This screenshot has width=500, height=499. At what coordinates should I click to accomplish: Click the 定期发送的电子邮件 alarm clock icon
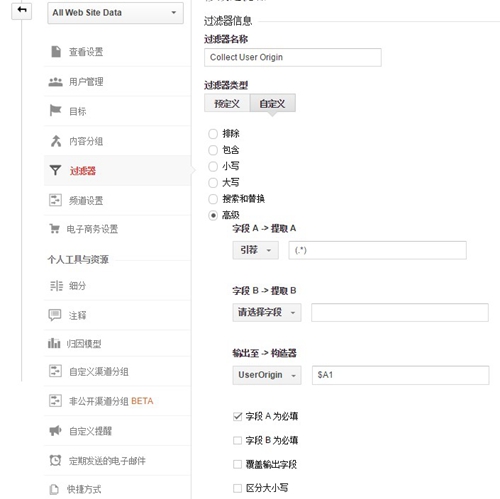click(55, 461)
